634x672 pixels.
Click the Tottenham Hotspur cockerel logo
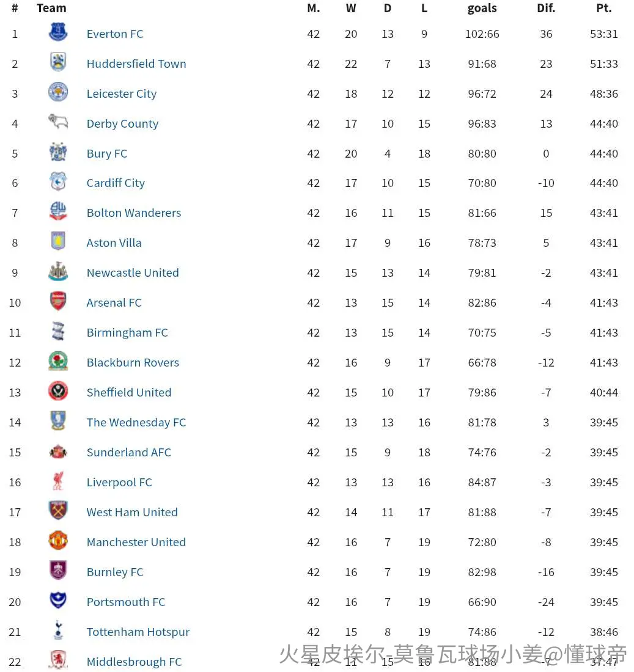(x=58, y=630)
